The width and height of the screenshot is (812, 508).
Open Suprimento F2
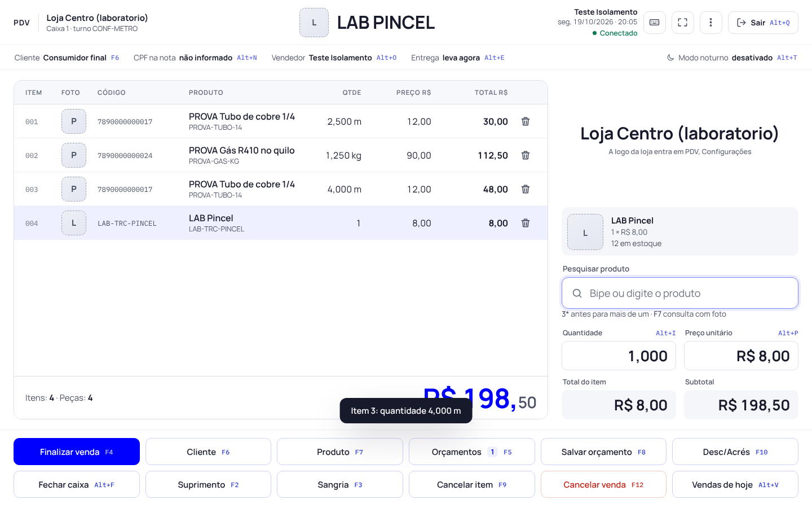(208, 484)
